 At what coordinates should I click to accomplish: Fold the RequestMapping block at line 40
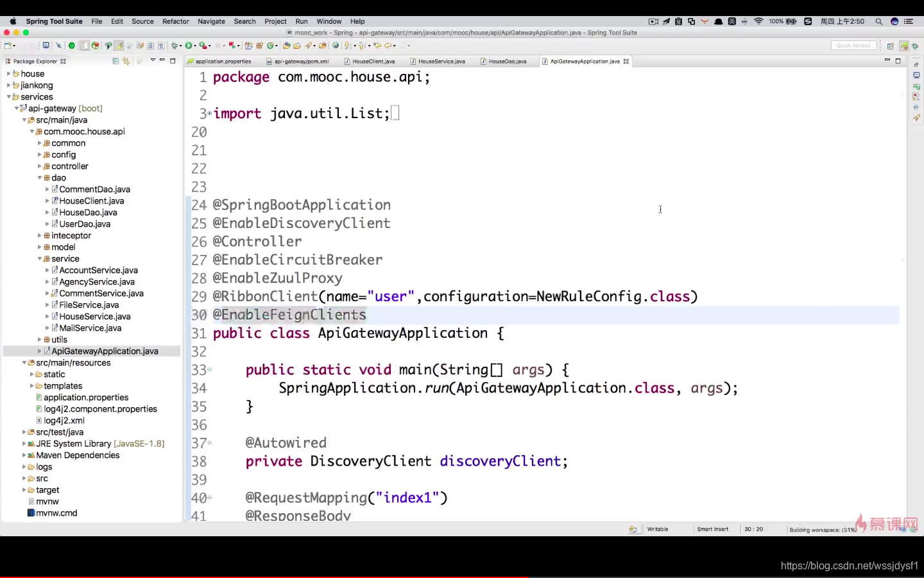210,498
